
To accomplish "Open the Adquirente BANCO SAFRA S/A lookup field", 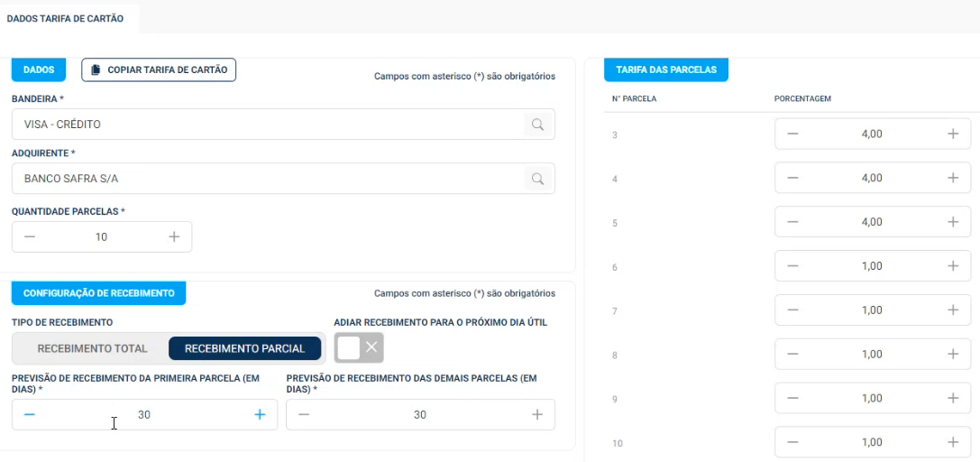I will pos(268,179).
